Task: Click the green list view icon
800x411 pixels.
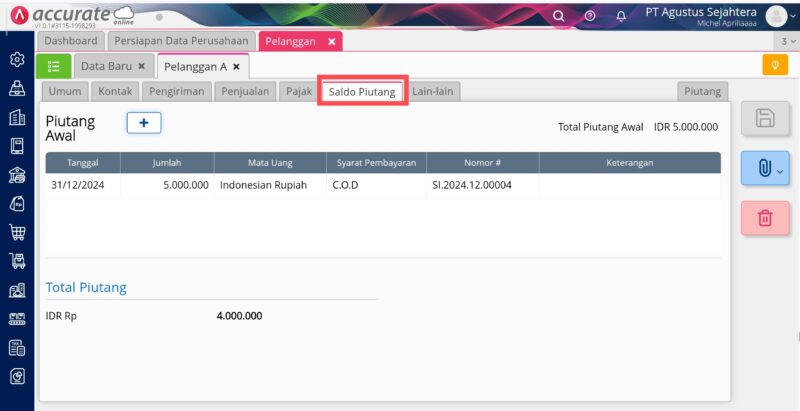Action: [53, 66]
